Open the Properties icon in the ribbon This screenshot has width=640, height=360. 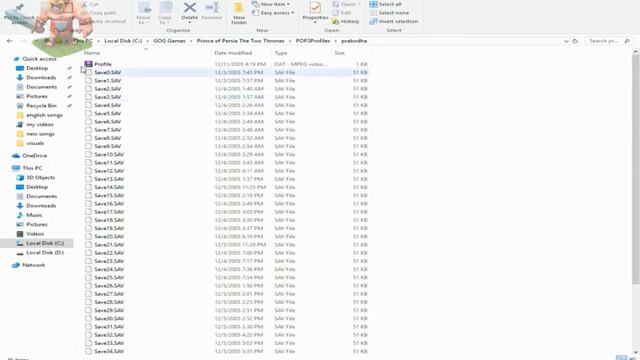tap(315, 11)
